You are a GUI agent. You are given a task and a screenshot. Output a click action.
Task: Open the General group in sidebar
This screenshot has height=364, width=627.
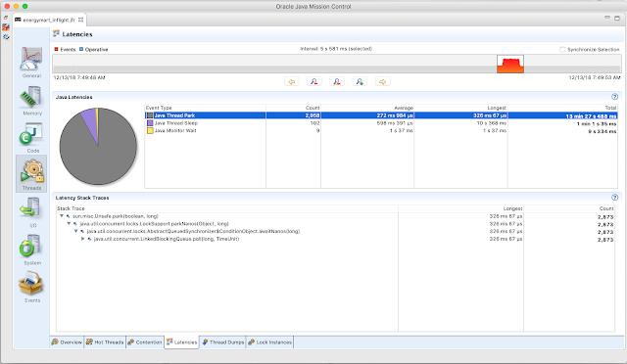(x=31, y=59)
